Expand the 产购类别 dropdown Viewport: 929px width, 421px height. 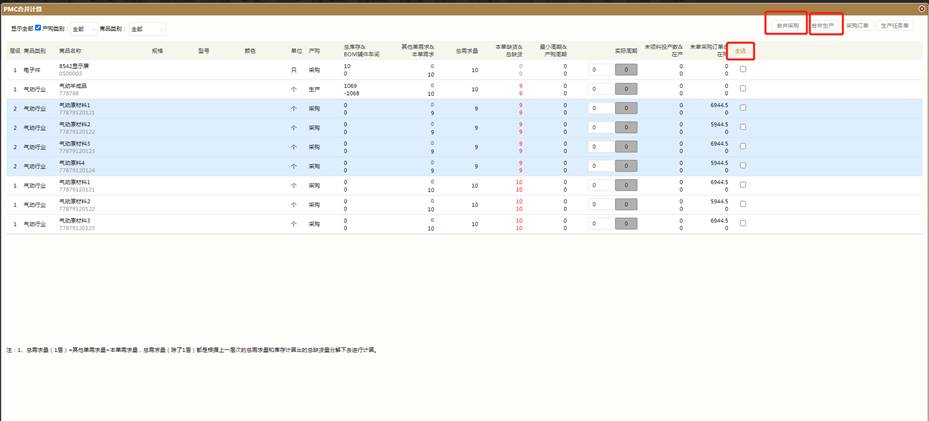tap(84, 29)
